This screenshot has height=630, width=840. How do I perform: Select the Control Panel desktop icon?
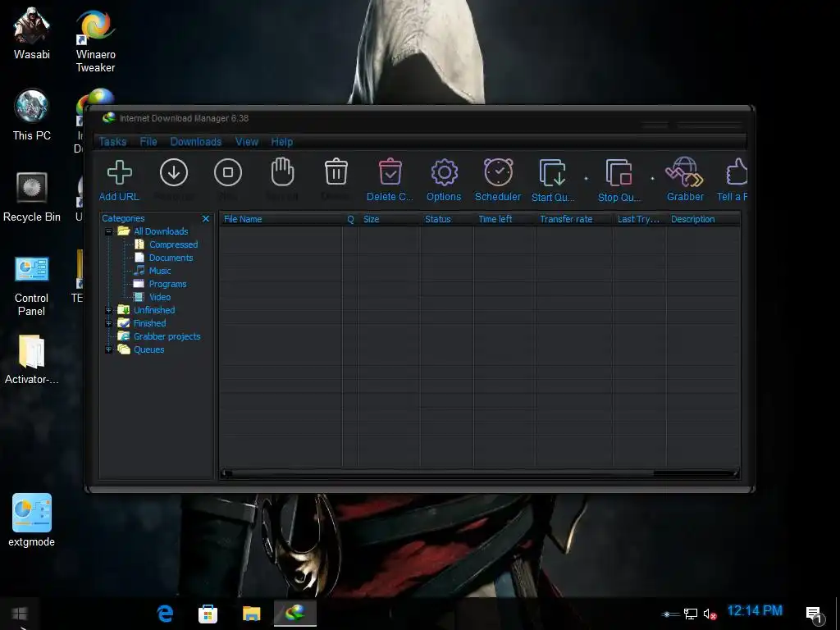32,286
